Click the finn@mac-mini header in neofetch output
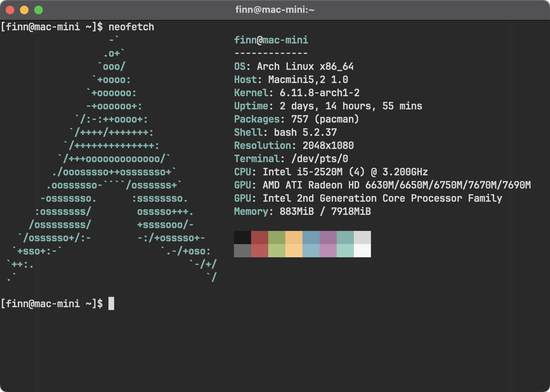The width and height of the screenshot is (550, 392). [x=271, y=40]
